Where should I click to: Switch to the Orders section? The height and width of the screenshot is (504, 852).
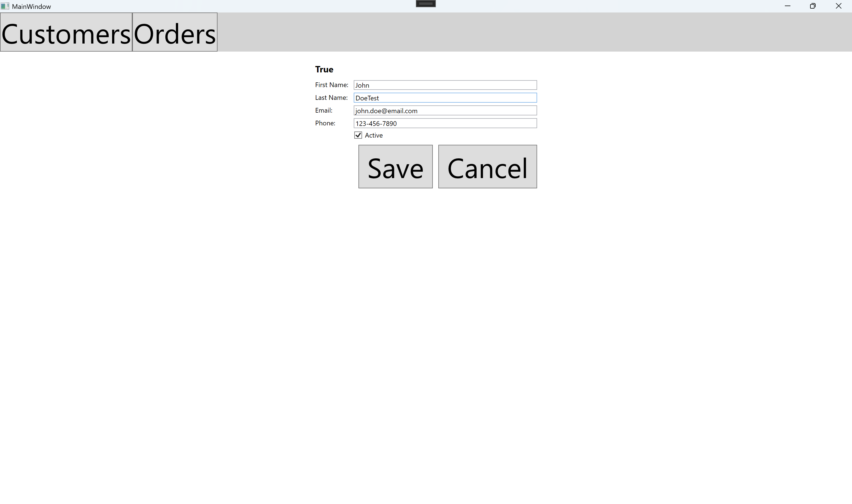(175, 32)
